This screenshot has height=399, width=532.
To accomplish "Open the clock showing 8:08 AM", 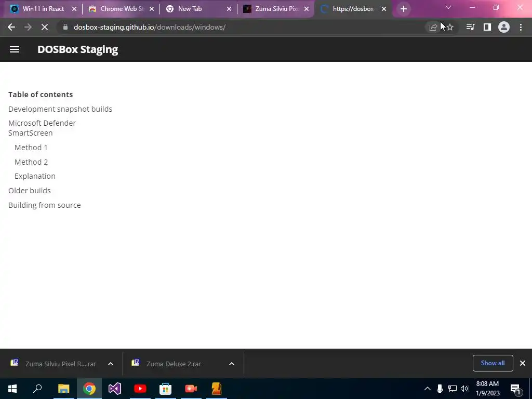I will pos(487,389).
